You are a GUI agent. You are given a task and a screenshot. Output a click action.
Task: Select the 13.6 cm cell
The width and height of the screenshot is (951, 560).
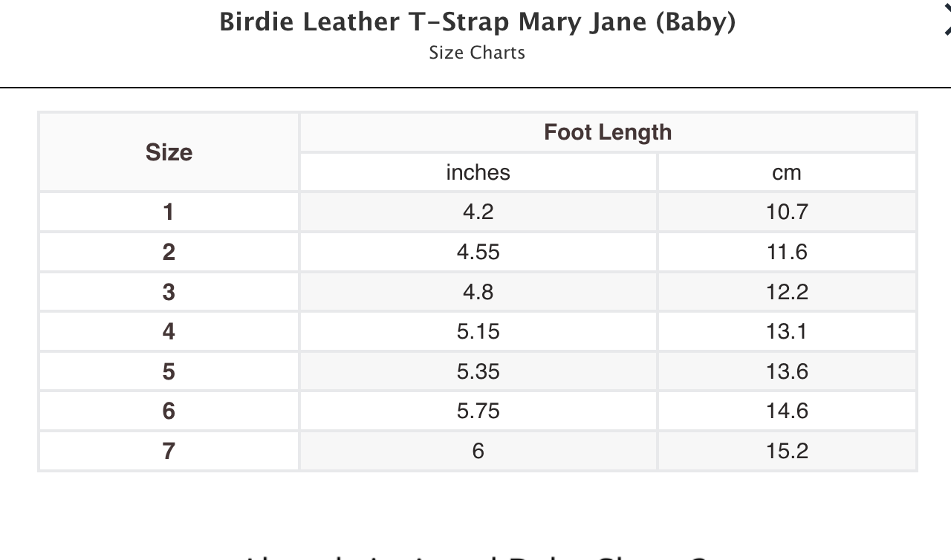pyautogui.click(x=787, y=371)
